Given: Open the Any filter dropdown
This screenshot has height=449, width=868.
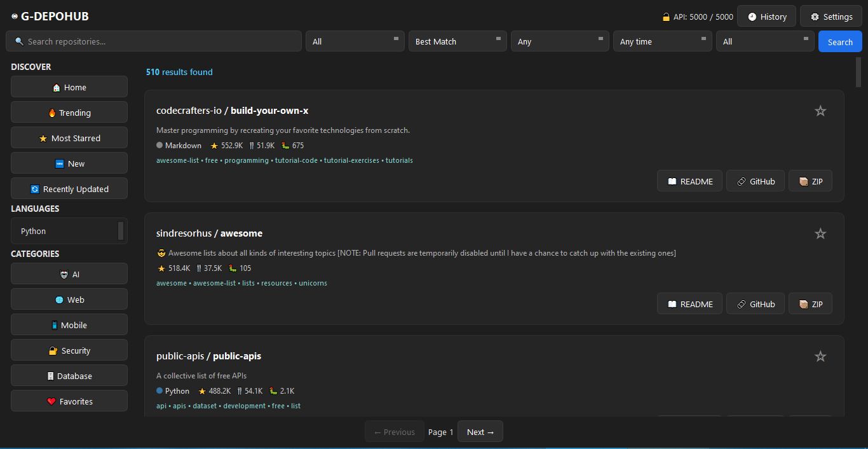Looking at the screenshot, I should (560, 41).
